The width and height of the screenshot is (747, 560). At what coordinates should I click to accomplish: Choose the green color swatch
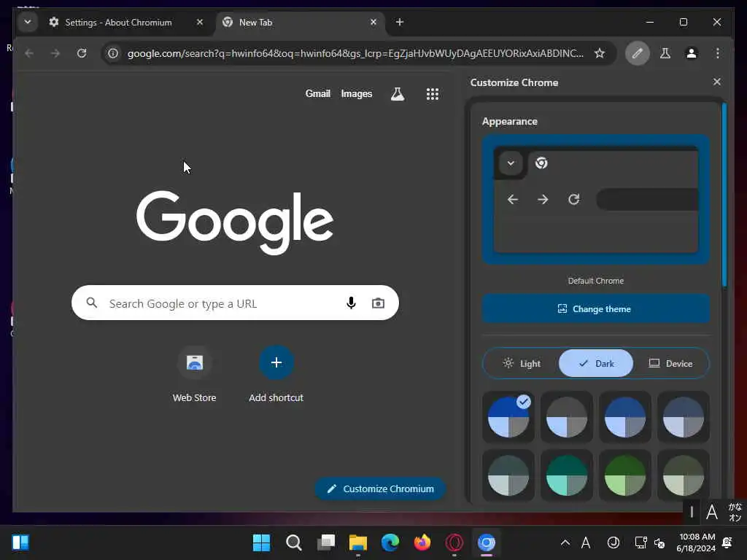click(x=625, y=475)
